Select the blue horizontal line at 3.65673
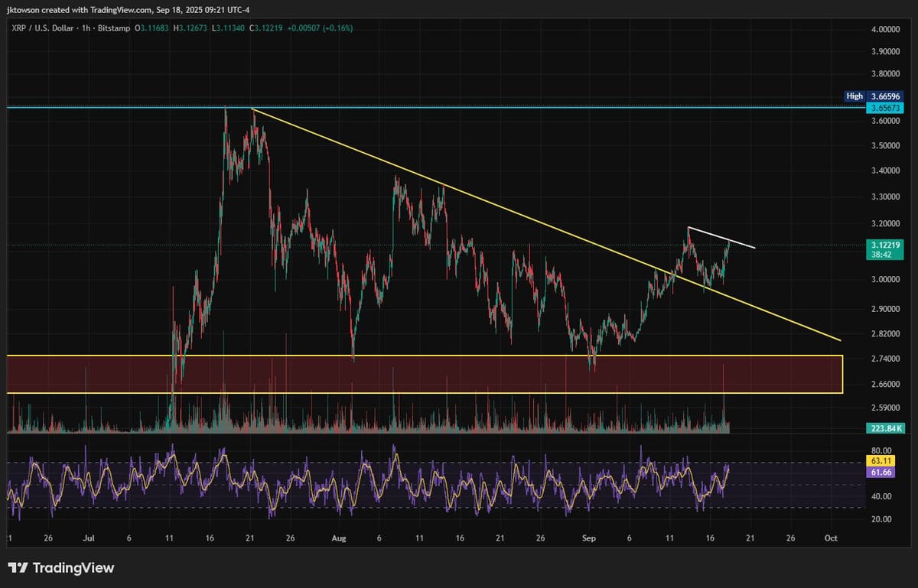 click(436, 108)
